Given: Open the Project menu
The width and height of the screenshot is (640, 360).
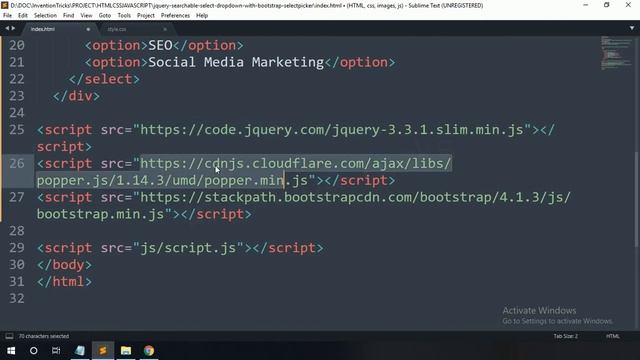Looking at the screenshot, I should (145, 16).
